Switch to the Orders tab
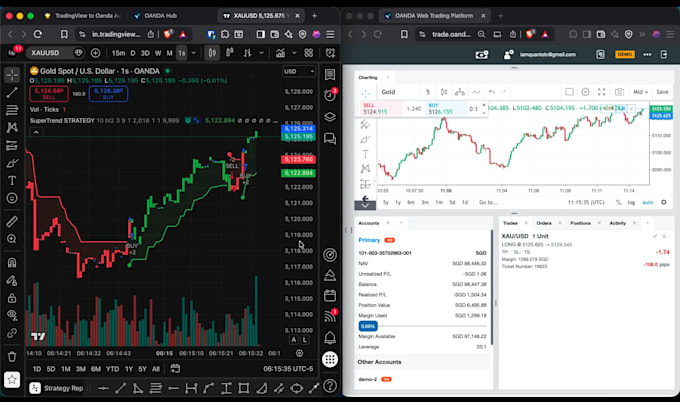Viewport: 680px width, 402px height. click(x=544, y=223)
